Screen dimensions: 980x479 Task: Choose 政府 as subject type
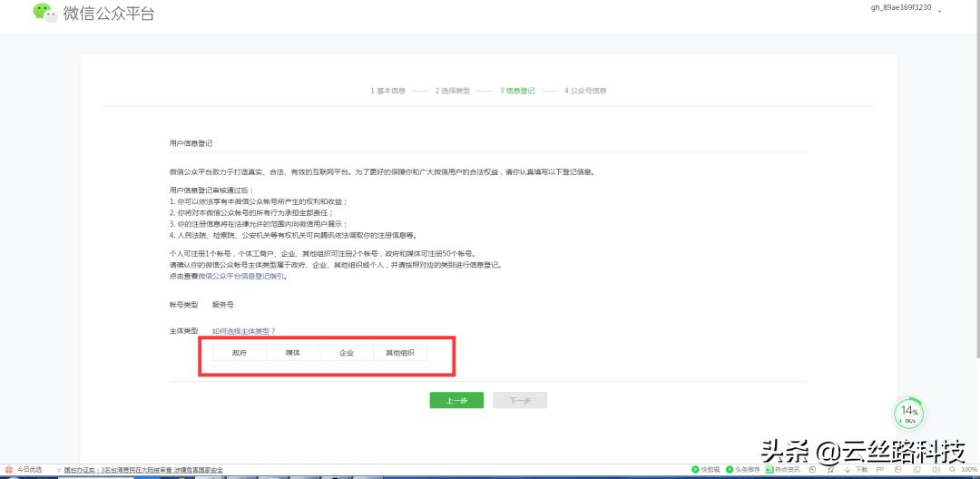pos(240,353)
